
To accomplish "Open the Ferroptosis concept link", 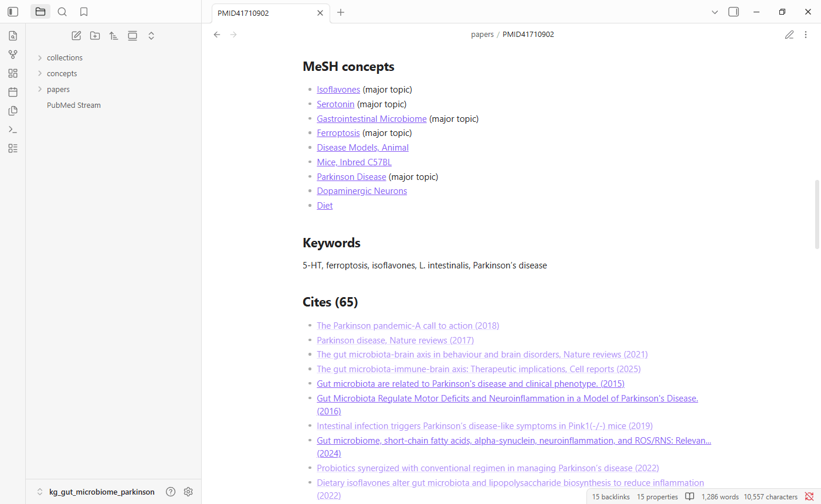I will tap(338, 133).
